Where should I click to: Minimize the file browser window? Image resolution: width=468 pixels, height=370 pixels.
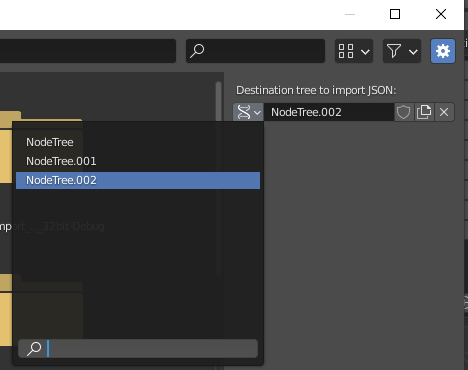tap(350, 14)
